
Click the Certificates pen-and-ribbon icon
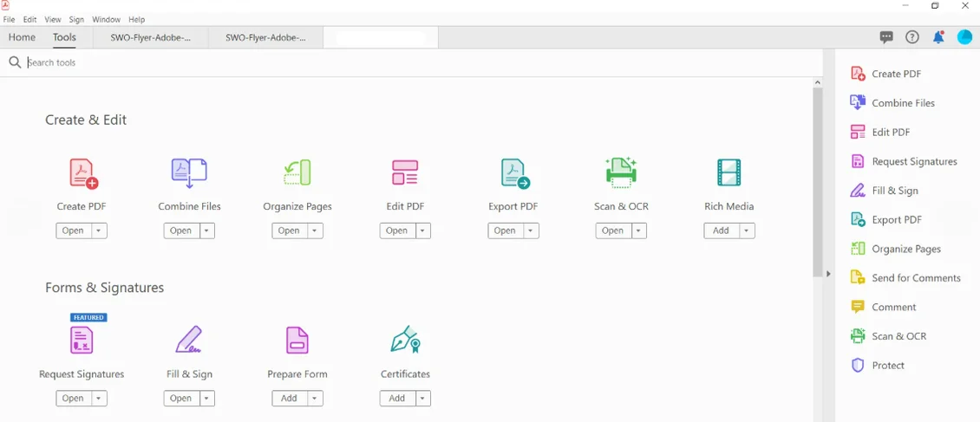tap(405, 340)
